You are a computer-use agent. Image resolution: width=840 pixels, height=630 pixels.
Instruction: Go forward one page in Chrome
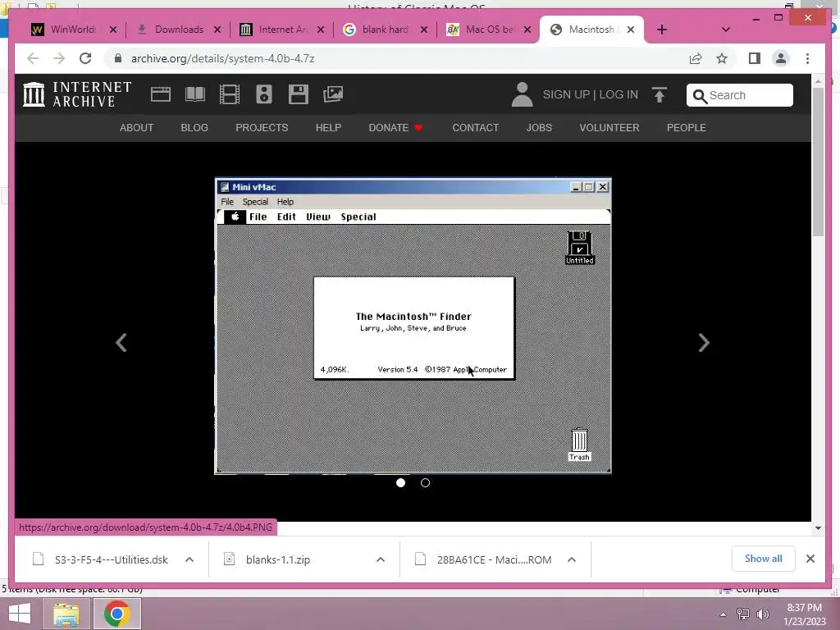click(59, 58)
